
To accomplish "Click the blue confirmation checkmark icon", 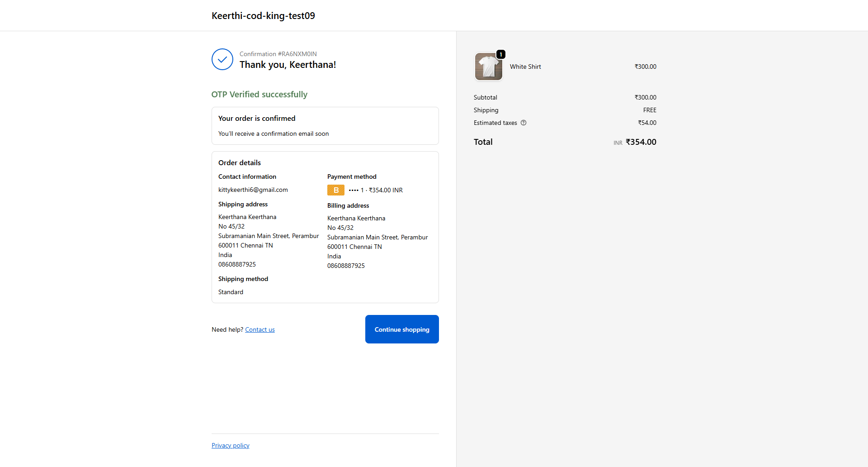I will coord(222,59).
